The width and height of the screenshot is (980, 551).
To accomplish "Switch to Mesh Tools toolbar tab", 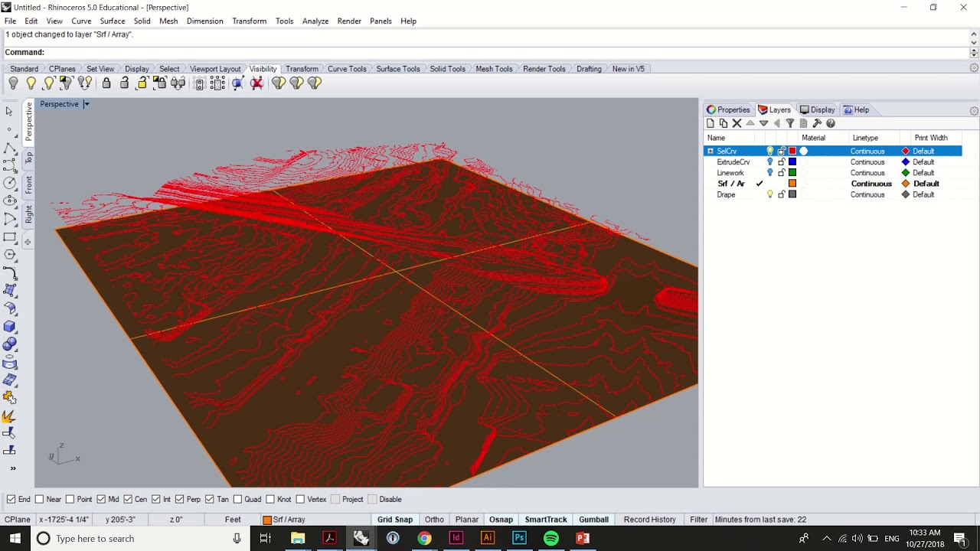I will pyautogui.click(x=494, y=69).
